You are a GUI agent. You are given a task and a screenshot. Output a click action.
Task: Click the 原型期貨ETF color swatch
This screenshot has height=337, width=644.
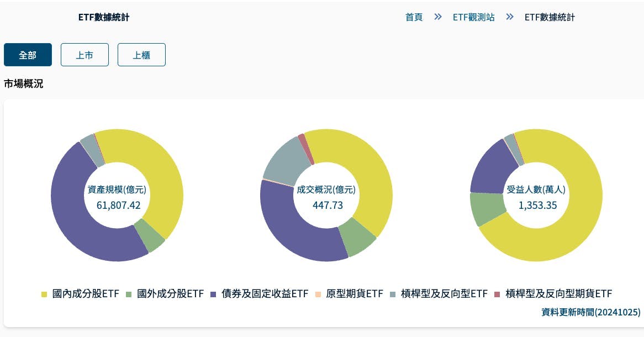[318, 294]
